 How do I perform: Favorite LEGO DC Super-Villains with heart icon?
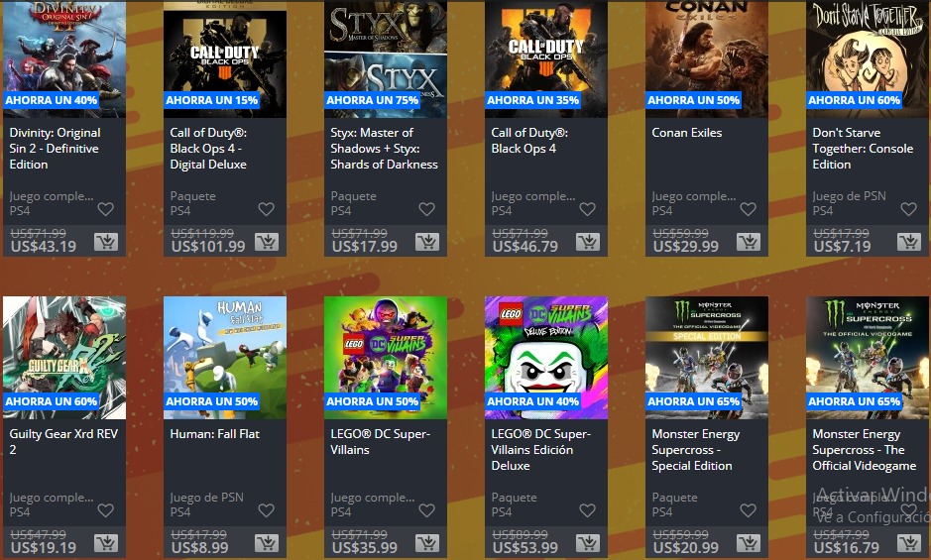[x=427, y=510]
